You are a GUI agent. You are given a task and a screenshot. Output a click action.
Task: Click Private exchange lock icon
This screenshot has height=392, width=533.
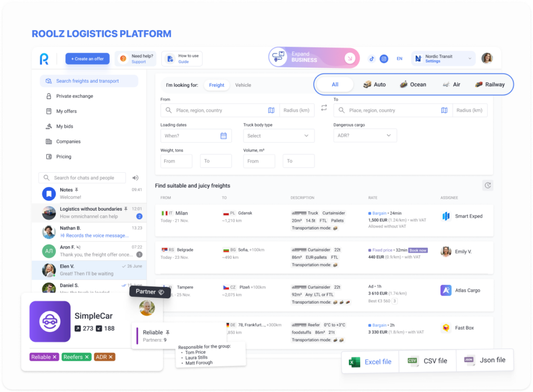pos(48,96)
